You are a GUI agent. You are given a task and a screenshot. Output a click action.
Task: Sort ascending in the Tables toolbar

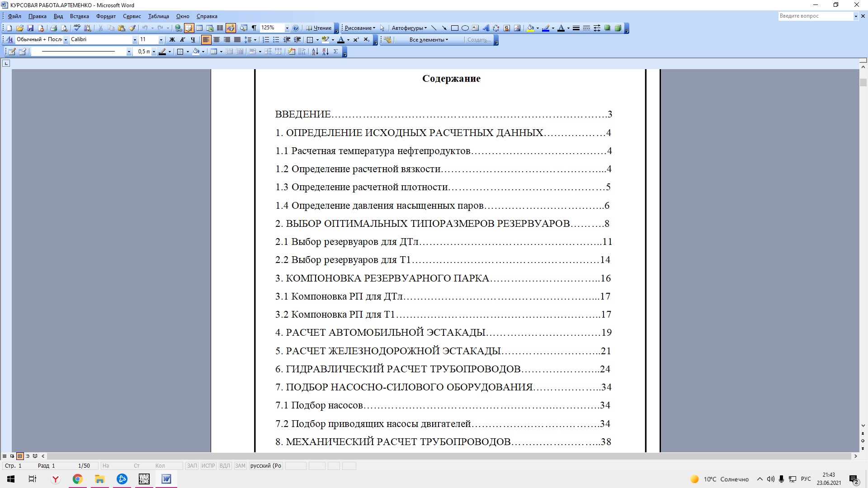click(315, 52)
